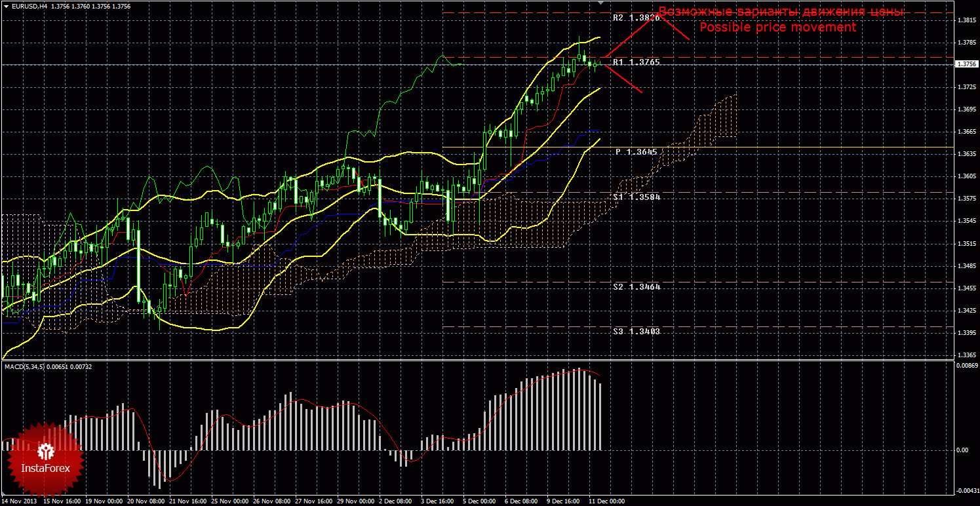Click the 9 Dec 16:00 time label
The width and height of the screenshot is (980, 506).
tap(564, 501)
